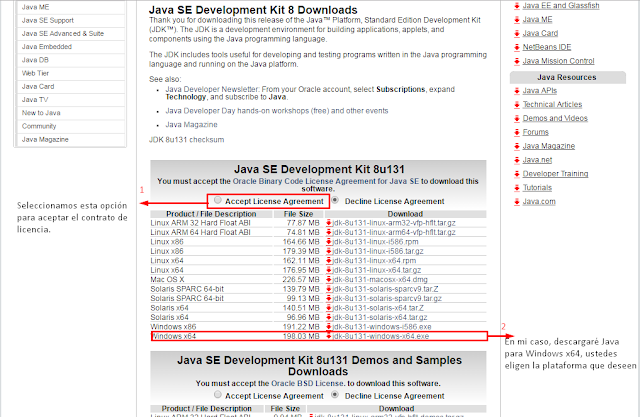Download jdk-8u131-macosx-x64.dmg file link

[380, 279]
